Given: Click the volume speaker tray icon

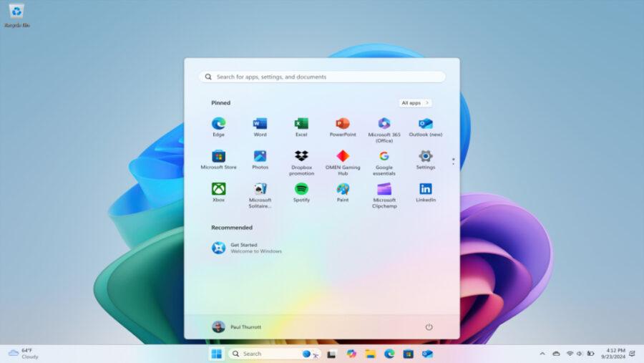Looking at the screenshot, I should [580, 354].
